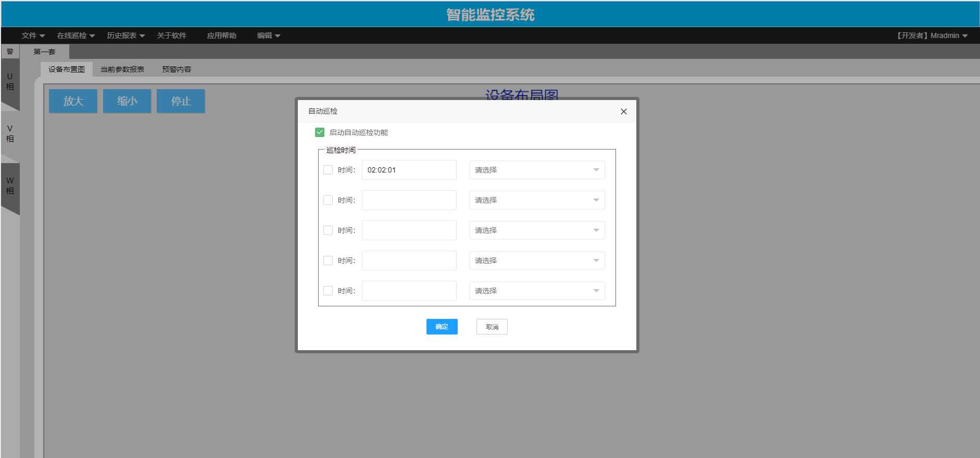Open 关于软件 menu item

(172, 35)
